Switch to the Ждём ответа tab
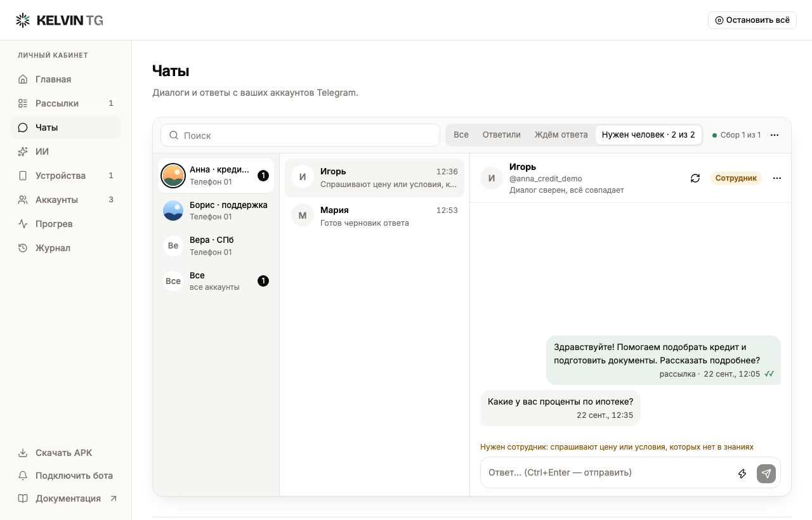 (x=561, y=134)
